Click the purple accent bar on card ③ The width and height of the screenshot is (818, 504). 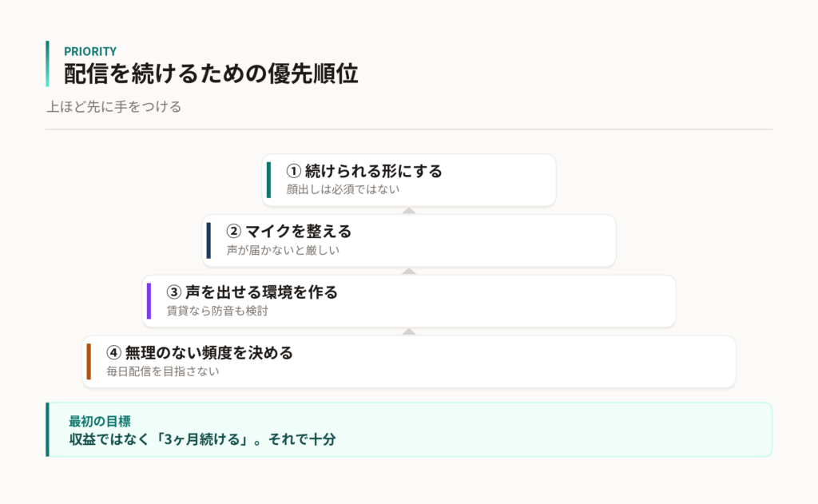tap(149, 301)
